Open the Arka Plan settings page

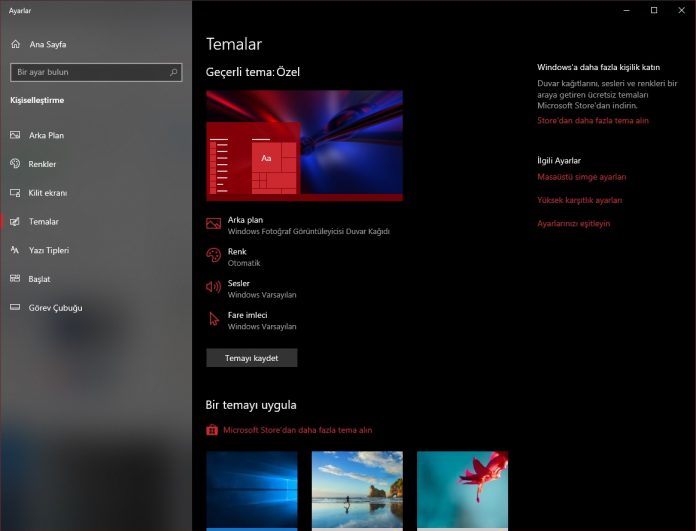96,135
